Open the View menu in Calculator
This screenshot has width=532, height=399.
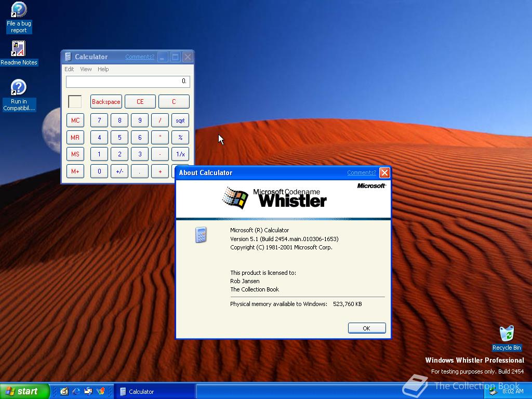(x=86, y=69)
